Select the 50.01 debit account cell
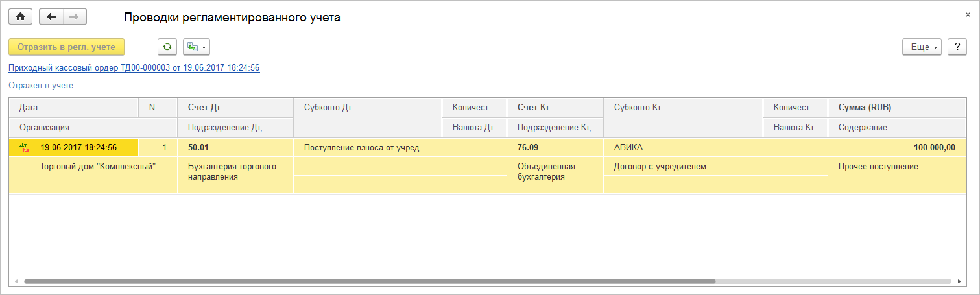The width and height of the screenshot is (980, 295). [x=235, y=148]
